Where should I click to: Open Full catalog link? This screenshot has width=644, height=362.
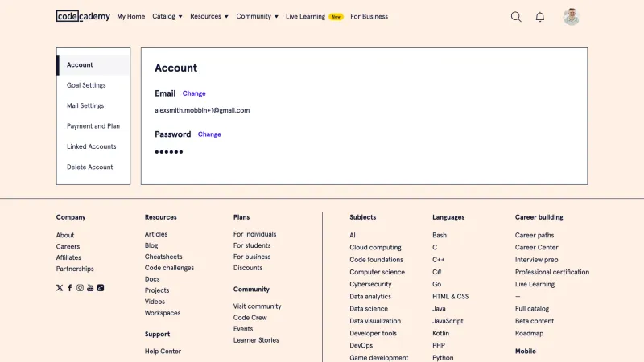(x=532, y=309)
